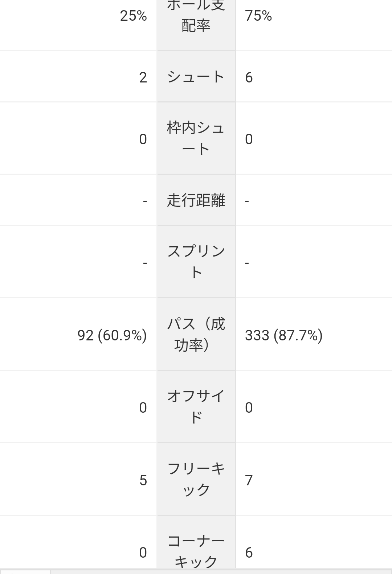
Task: Click the right team's 6 shots value
Action: 249,78
